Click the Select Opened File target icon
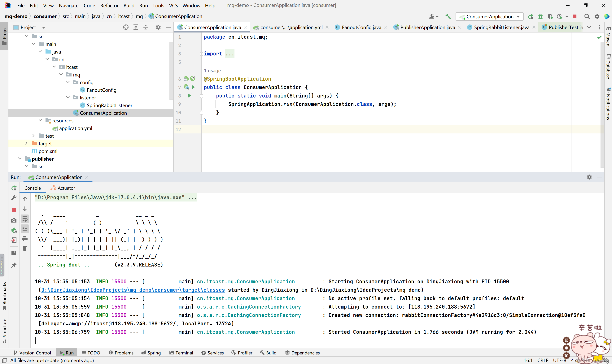Viewport: 612px width, 364px height. point(126,27)
